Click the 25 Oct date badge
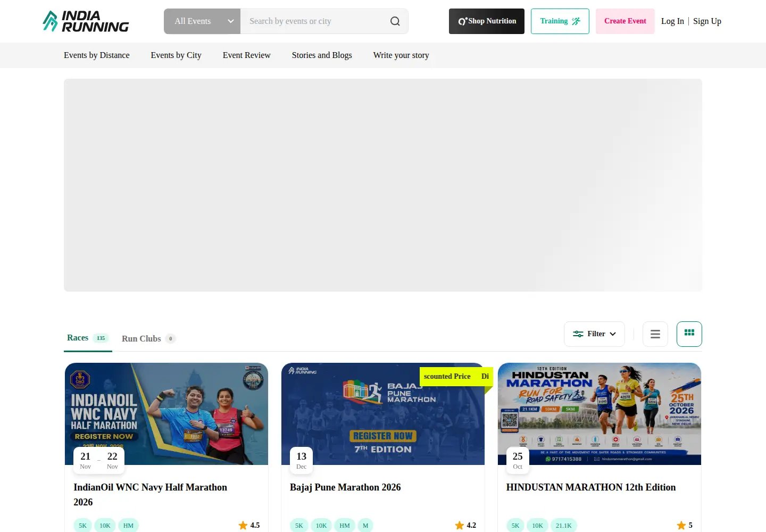The height and width of the screenshot is (532, 766). coord(518,460)
